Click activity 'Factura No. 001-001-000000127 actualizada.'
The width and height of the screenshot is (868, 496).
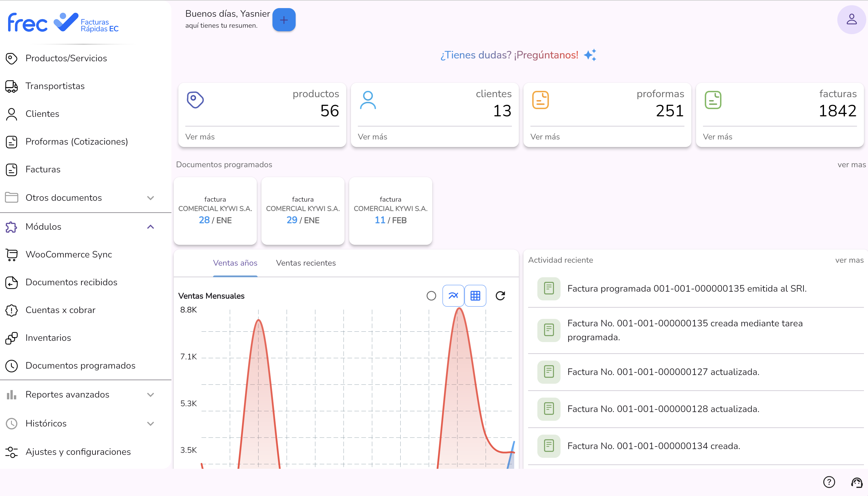(695, 372)
